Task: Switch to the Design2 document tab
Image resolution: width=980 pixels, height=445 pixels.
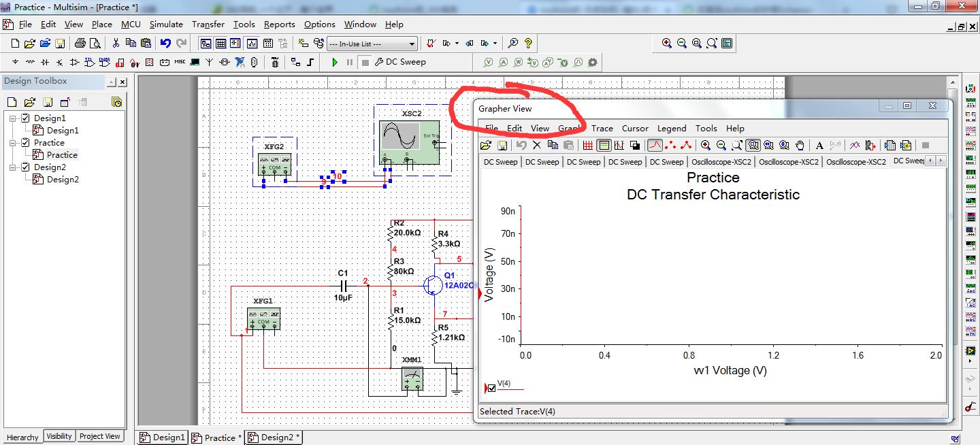Action: pyautogui.click(x=274, y=438)
